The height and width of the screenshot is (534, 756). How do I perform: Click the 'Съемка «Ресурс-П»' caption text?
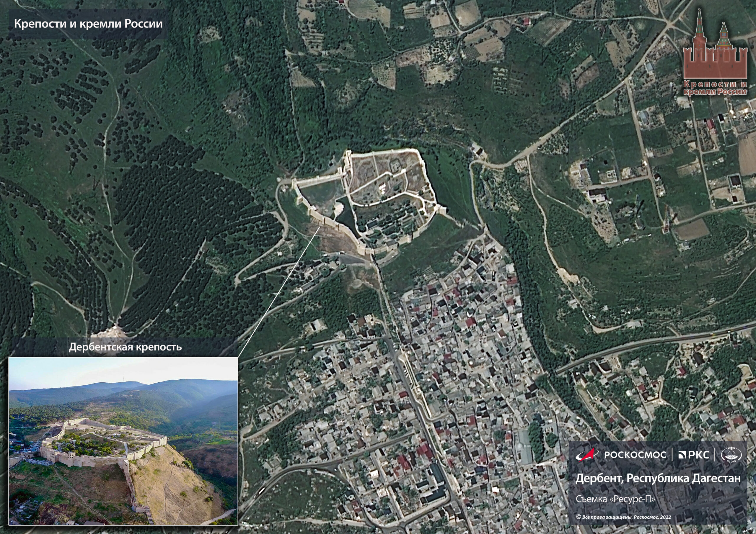click(x=615, y=499)
